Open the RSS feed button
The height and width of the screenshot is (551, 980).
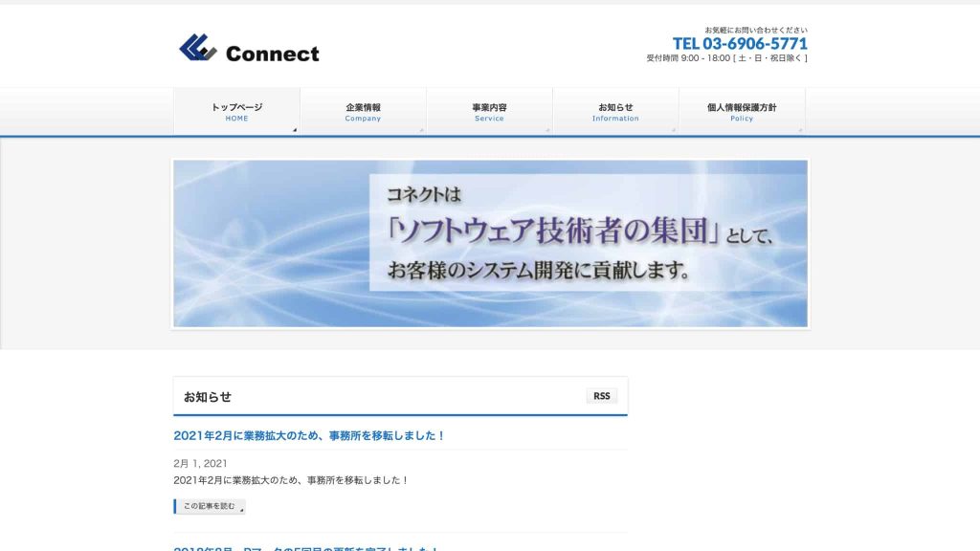click(x=601, y=396)
